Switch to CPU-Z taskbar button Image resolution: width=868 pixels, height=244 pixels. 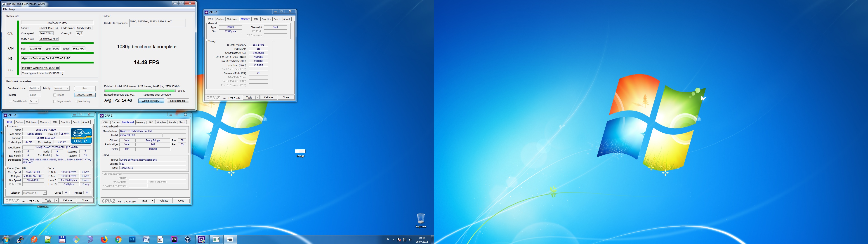(201, 239)
